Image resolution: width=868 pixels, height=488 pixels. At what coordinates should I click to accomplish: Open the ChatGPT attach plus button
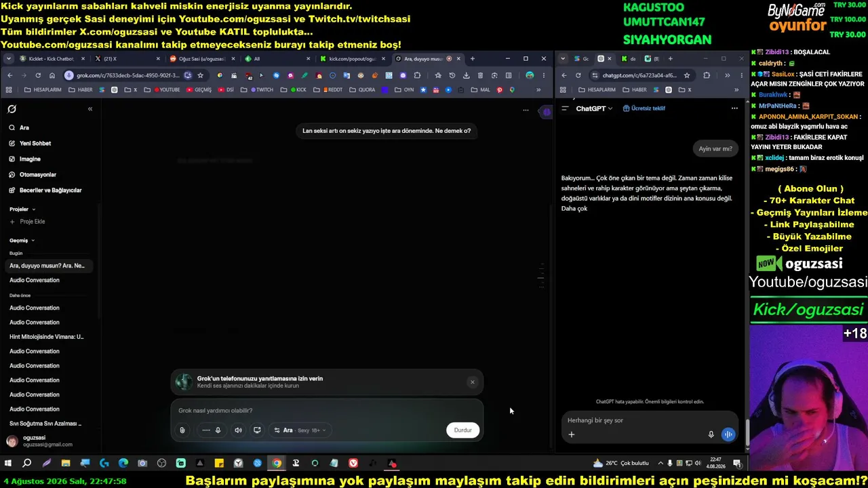point(572,434)
